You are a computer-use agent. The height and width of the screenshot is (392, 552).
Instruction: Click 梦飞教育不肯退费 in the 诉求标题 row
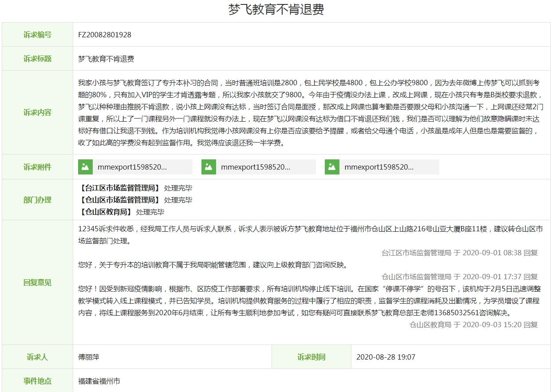pos(106,59)
